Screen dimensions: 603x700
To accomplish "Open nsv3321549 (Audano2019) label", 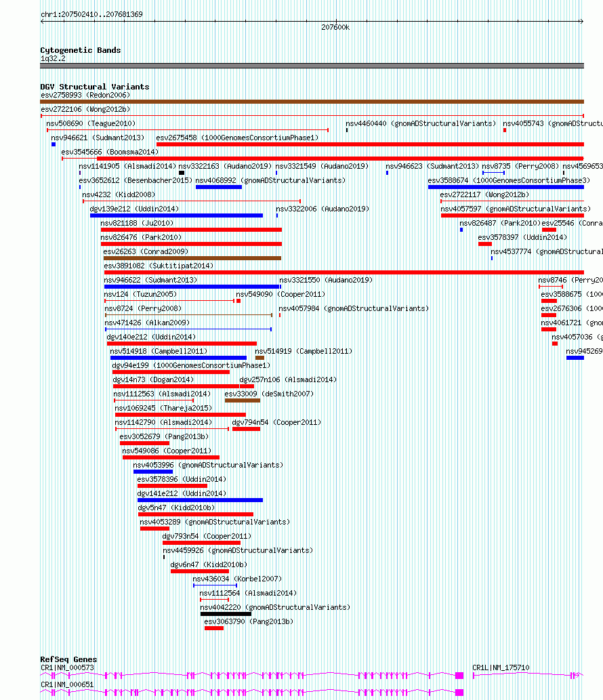I will point(322,167).
